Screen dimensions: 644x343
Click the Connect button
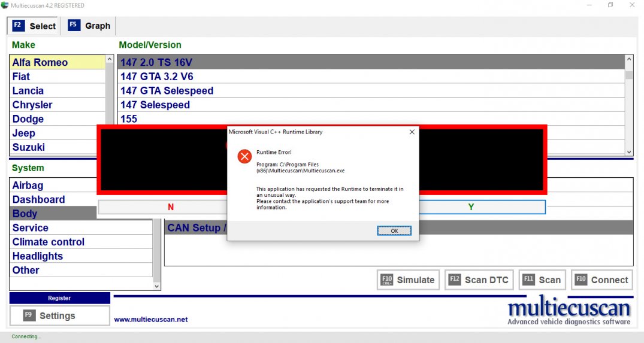click(601, 280)
